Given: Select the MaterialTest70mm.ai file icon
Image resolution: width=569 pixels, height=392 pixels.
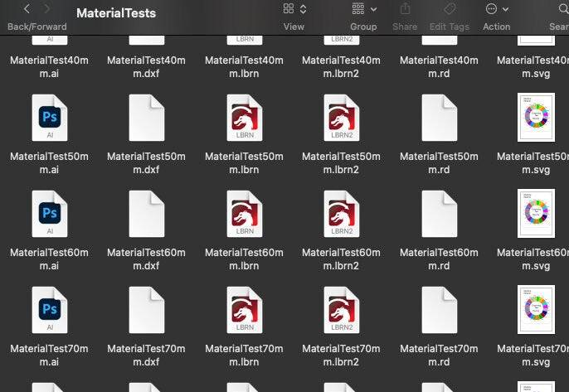Looking at the screenshot, I should [49, 310].
